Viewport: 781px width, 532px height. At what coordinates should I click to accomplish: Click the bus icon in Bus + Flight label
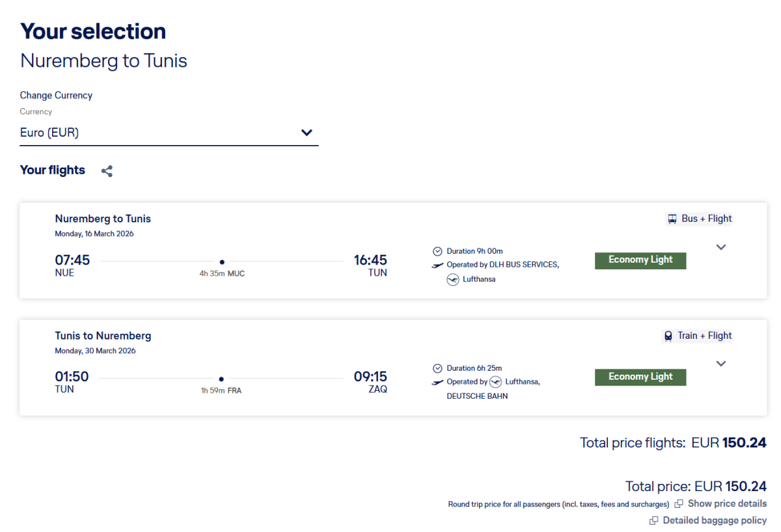pyautogui.click(x=672, y=219)
